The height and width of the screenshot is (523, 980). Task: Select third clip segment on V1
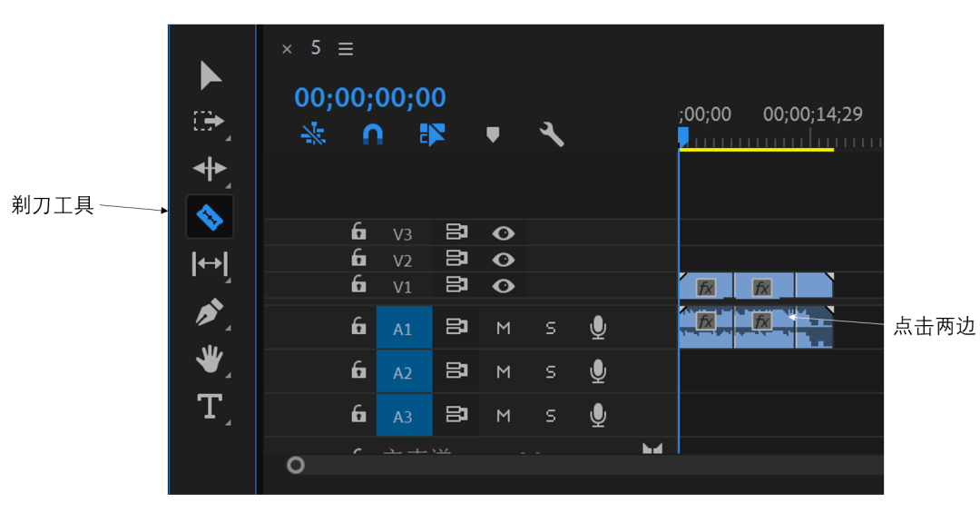814,285
